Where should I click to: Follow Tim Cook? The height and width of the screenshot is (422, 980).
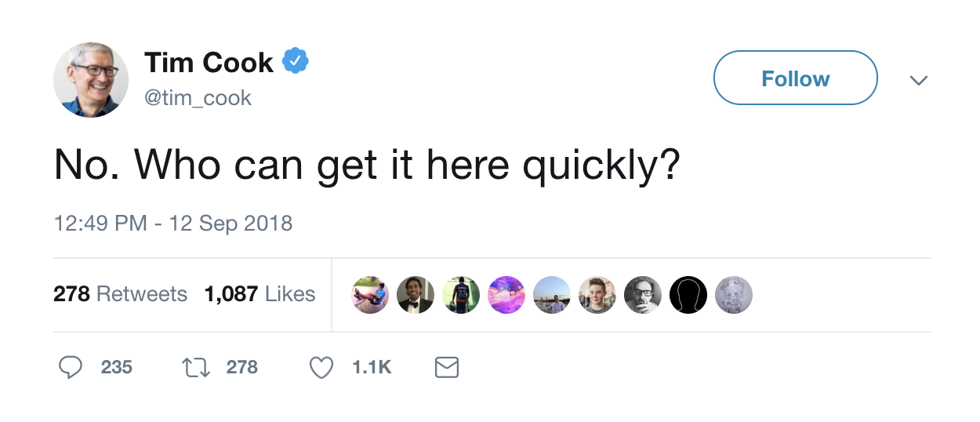tap(795, 78)
